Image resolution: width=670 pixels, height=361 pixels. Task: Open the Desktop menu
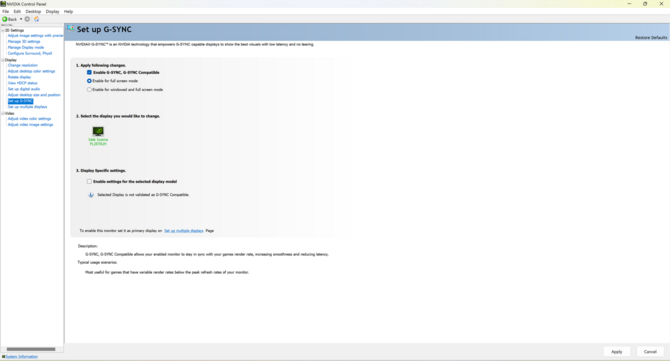33,12
